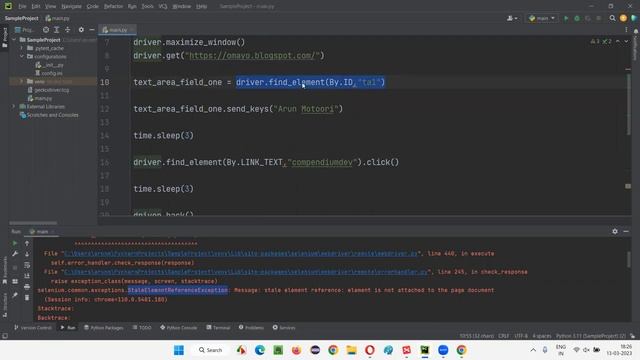Click the wrench icon in Run panel
Image resolution: width=640 pixels, height=360 pixels.
(15, 254)
